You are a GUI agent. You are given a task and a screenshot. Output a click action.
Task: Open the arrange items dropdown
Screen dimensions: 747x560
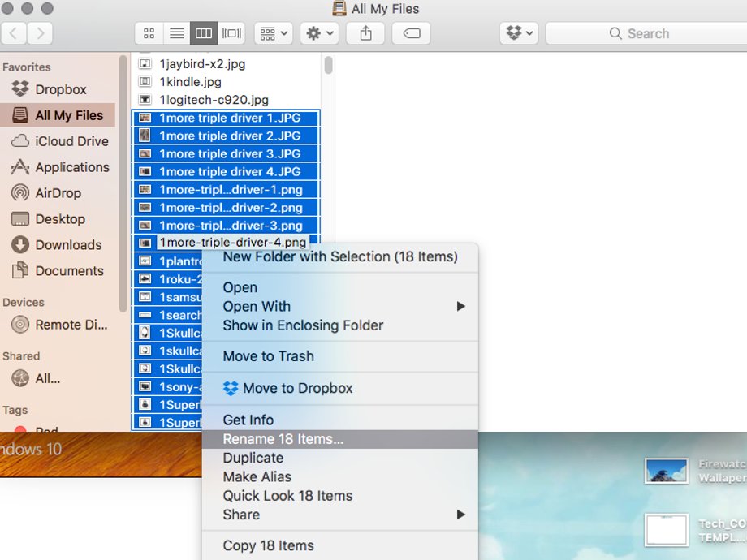click(x=274, y=33)
